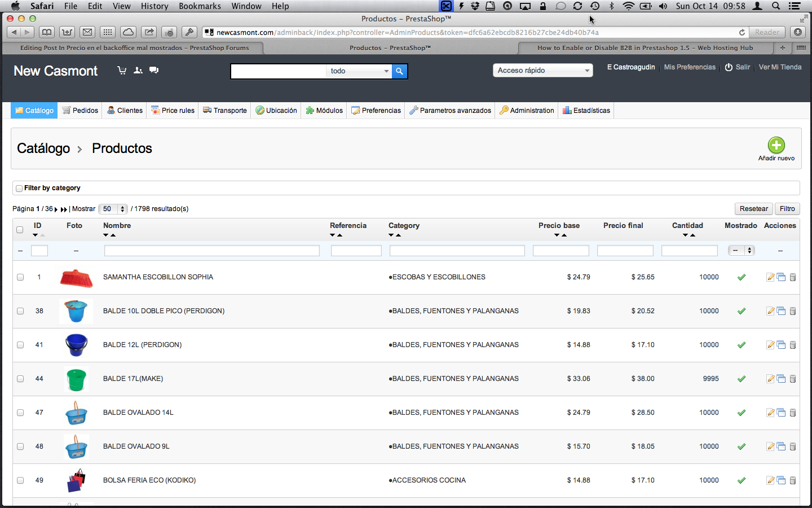Select the checkbox for product ID 1

click(x=20, y=277)
